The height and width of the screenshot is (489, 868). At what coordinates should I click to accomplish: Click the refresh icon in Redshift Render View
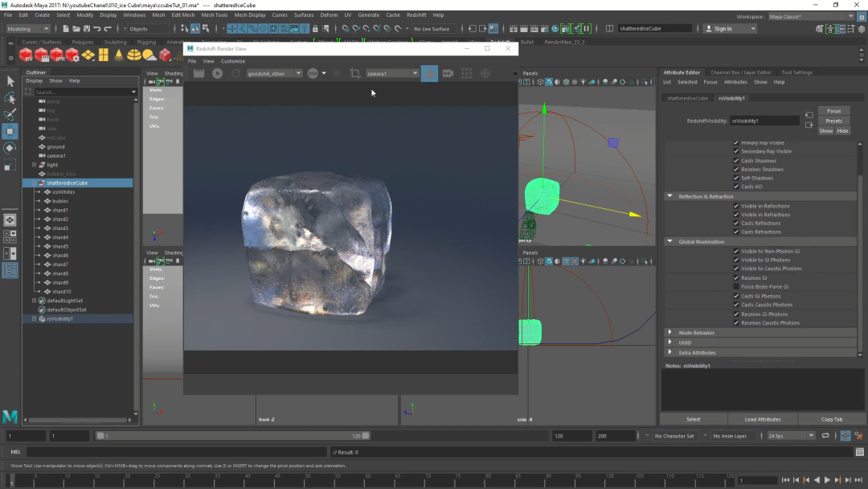235,73
